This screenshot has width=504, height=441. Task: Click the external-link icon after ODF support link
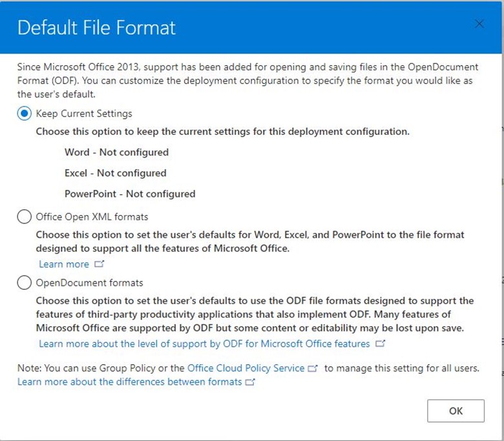(x=380, y=344)
